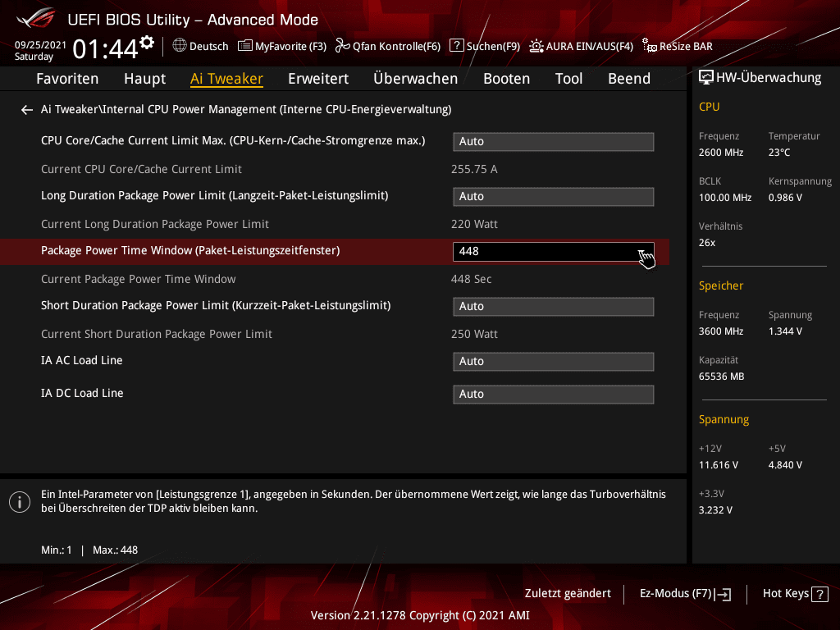Select Long Duration Package Power Limit label
The width and height of the screenshot is (840, 630).
tap(214, 195)
